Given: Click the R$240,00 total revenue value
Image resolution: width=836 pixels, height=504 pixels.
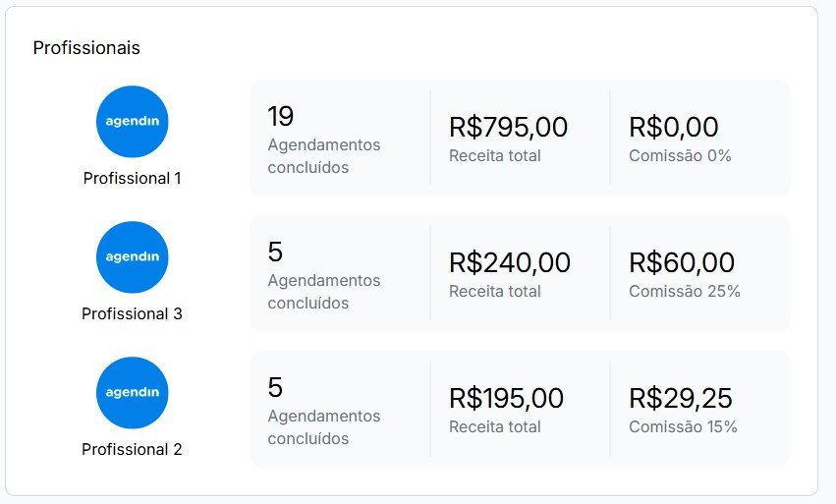Looking at the screenshot, I should coord(509,262).
